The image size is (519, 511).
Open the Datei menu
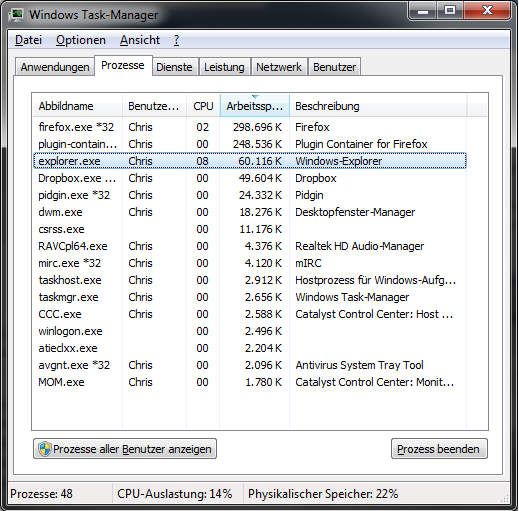pyautogui.click(x=28, y=40)
